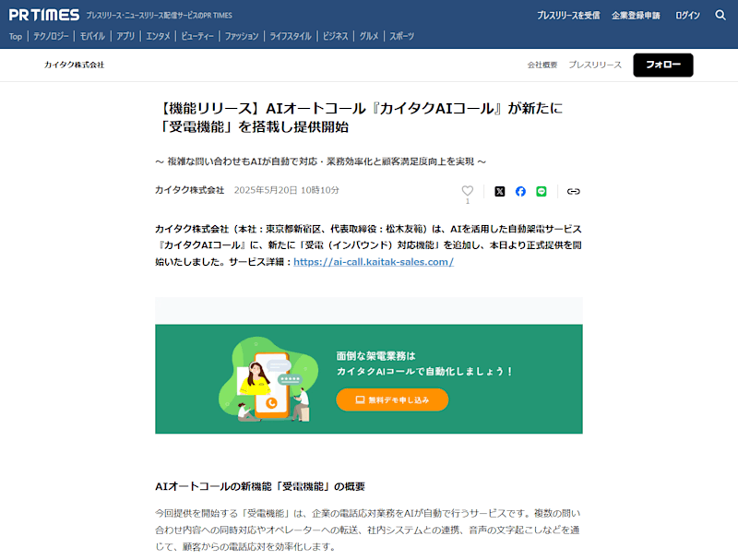Share the press release on Facebook
The height and width of the screenshot is (560, 738).
(x=520, y=191)
